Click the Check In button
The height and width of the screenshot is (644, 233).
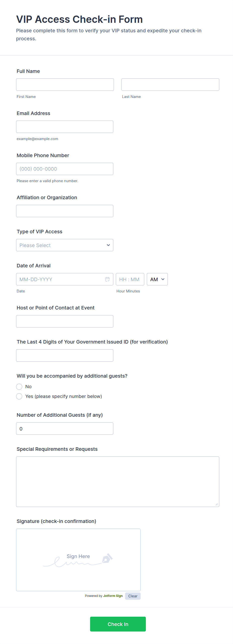[118, 624]
